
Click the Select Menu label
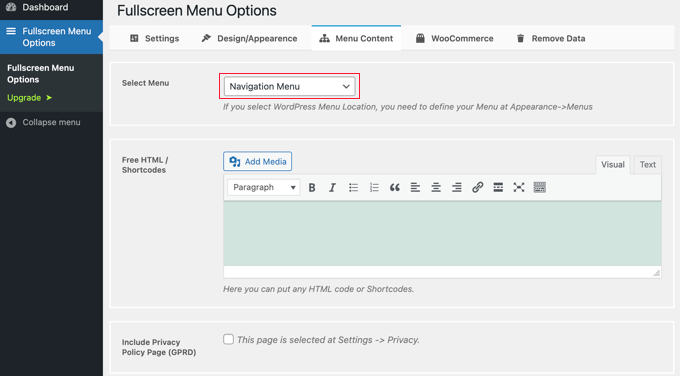[145, 83]
